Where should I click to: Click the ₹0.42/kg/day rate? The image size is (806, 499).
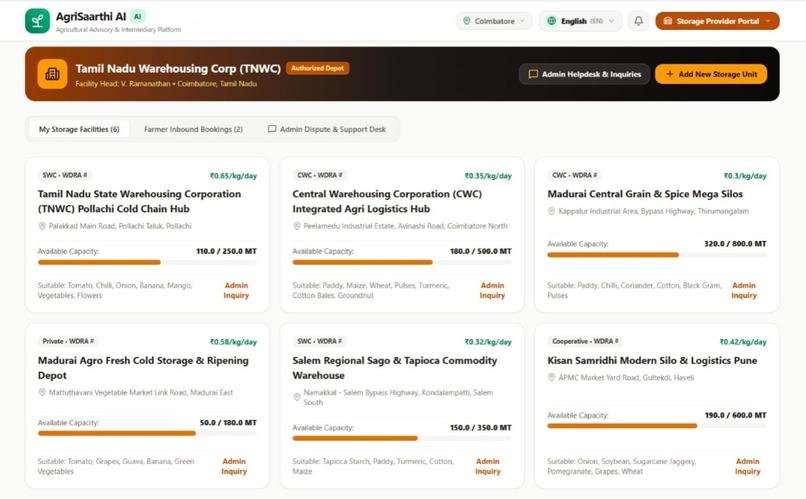tap(743, 342)
